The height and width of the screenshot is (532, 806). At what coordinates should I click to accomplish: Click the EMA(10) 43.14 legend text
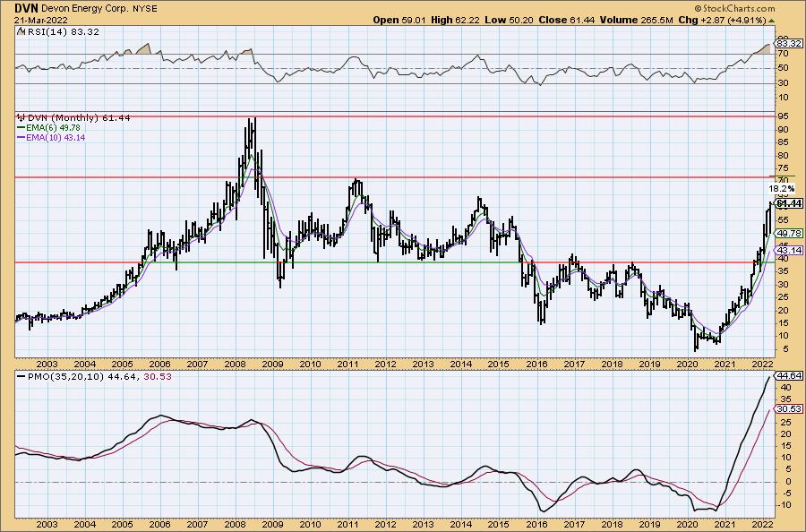tap(55, 138)
